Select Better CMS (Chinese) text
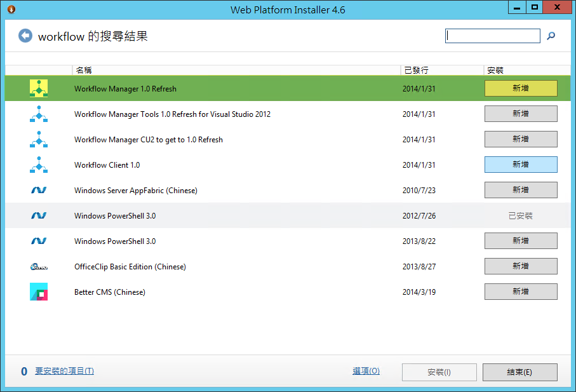This screenshot has height=392, width=576. [110, 292]
